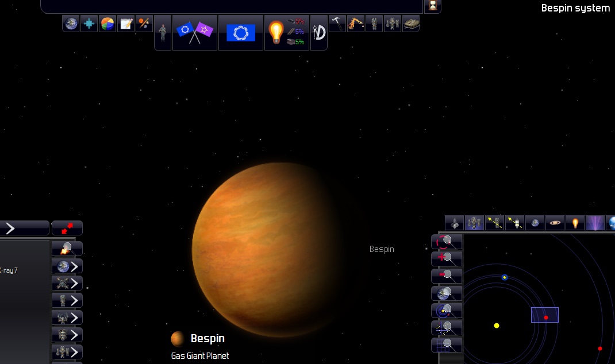
Task: Click the explosion magnifier locate button
Action: pos(67,249)
